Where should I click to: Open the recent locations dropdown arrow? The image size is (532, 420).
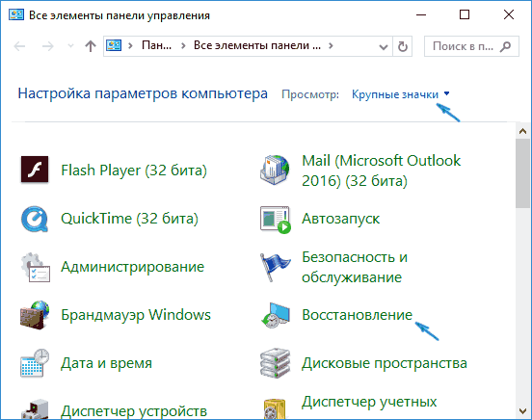(x=70, y=46)
